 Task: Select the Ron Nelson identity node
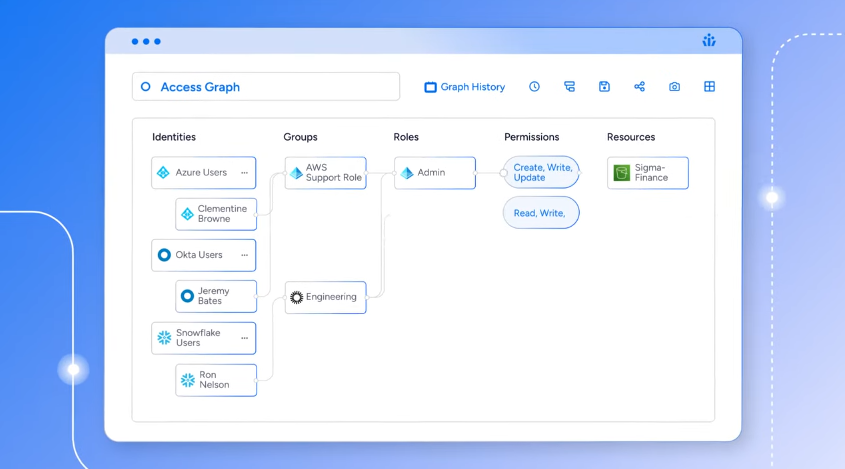click(x=215, y=380)
